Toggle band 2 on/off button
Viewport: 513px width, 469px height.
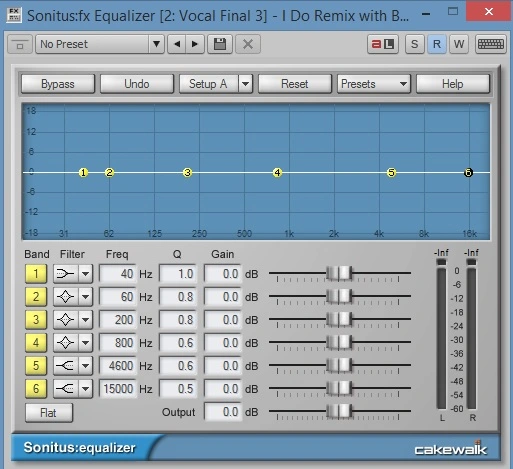(x=36, y=297)
